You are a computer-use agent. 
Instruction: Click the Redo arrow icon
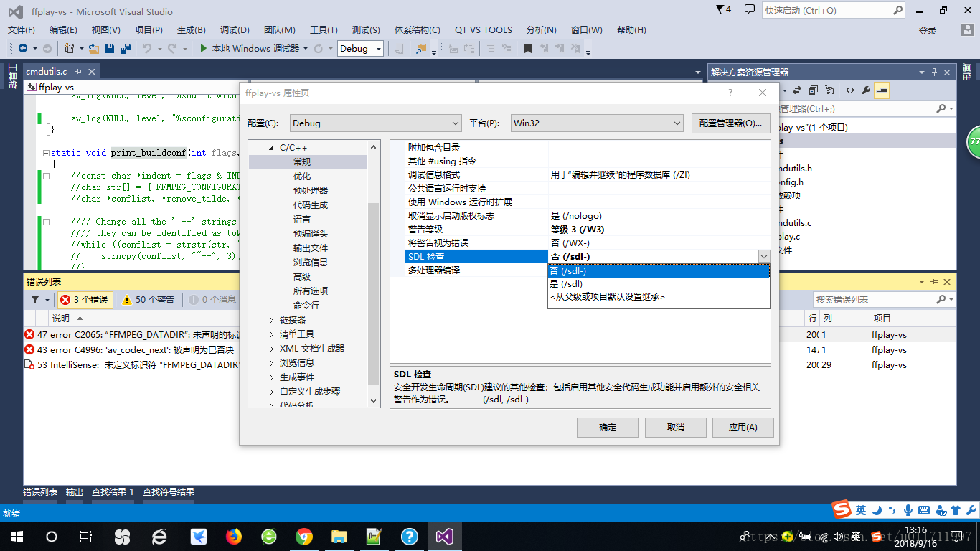[172, 48]
